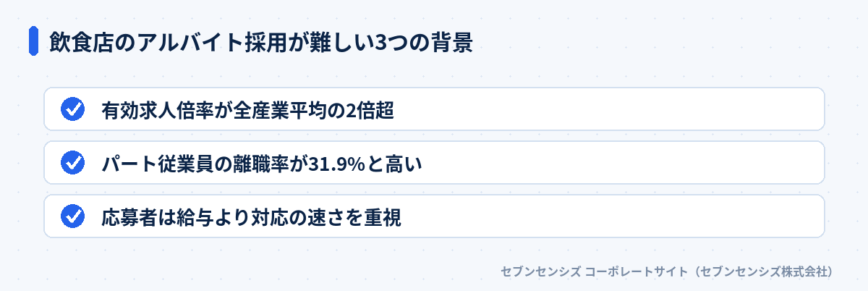Click the 応募者 word in third row
This screenshot has height=291, width=868.
tap(129, 217)
